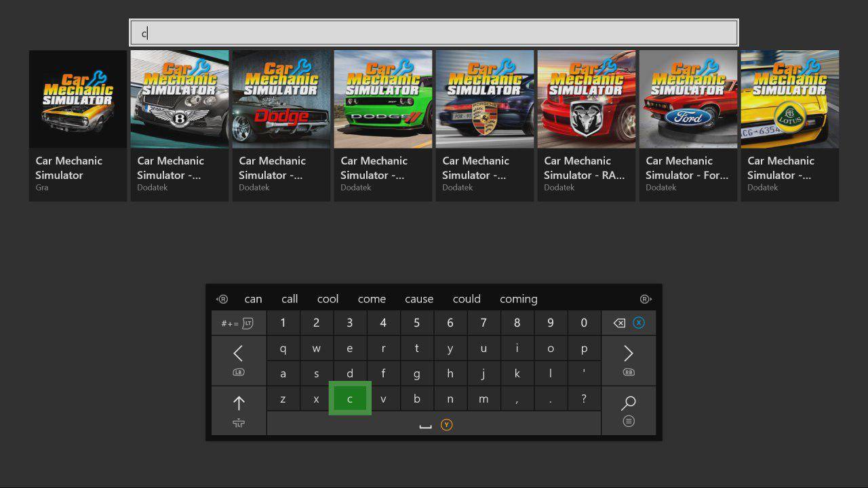Choose the suggestion "cool"
868x488 pixels.
click(x=328, y=299)
